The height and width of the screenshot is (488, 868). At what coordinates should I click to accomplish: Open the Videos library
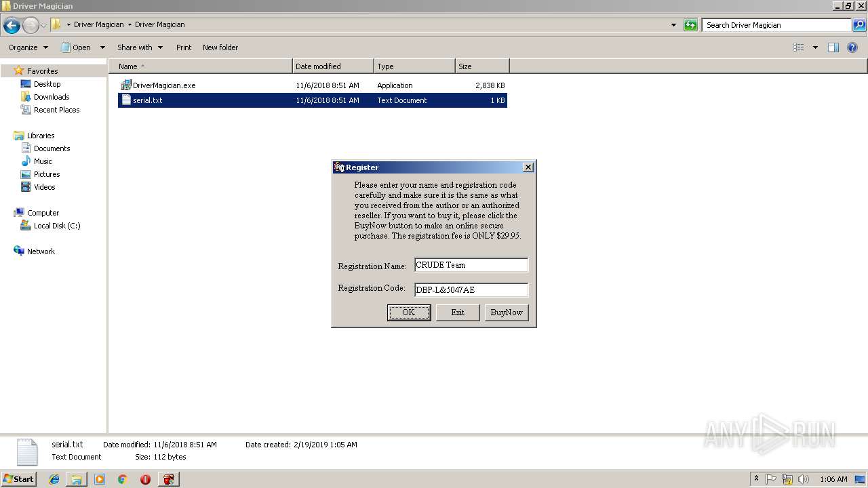pos(44,187)
